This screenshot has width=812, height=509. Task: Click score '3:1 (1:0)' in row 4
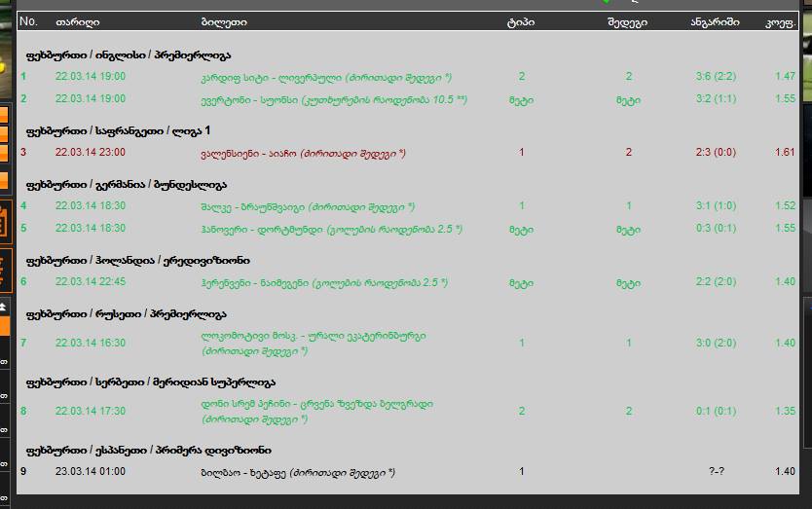(x=716, y=206)
